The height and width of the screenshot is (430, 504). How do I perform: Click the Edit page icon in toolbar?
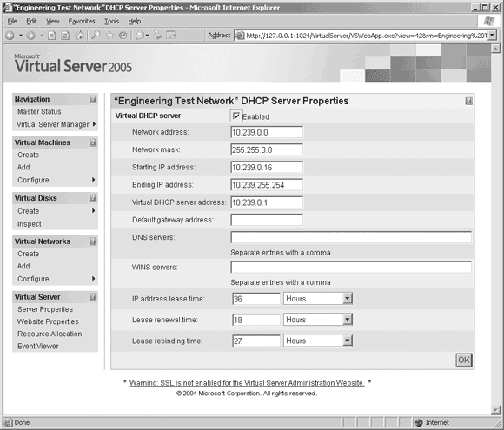point(170,36)
